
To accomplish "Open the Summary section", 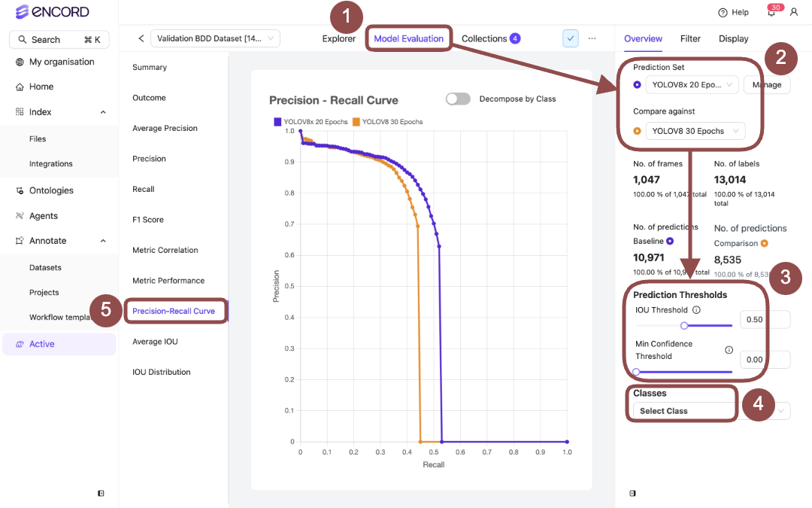I will (x=150, y=68).
